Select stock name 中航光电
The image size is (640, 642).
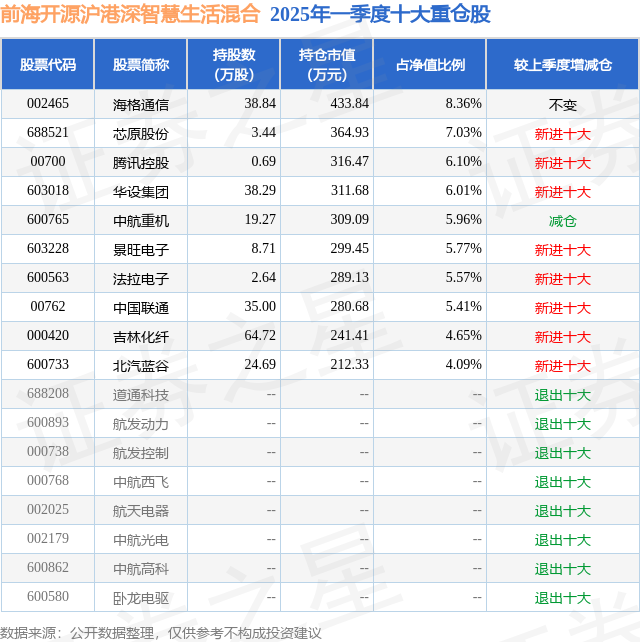(141, 541)
